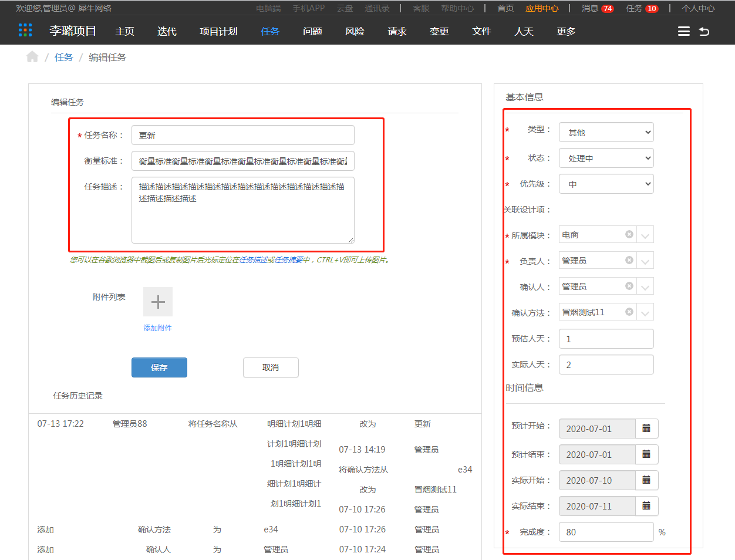Open the 变更 tab
The image size is (735, 560).
(x=439, y=31)
